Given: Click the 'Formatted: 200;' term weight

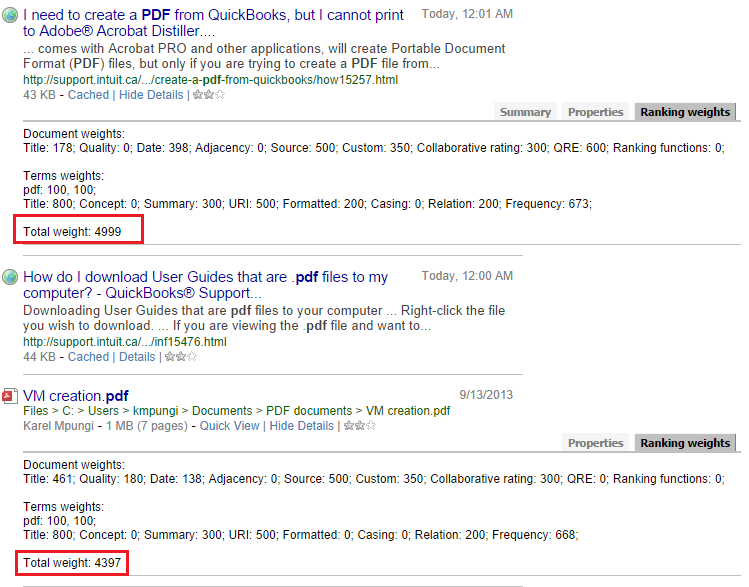Looking at the screenshot, I should [x=324, y=204].
